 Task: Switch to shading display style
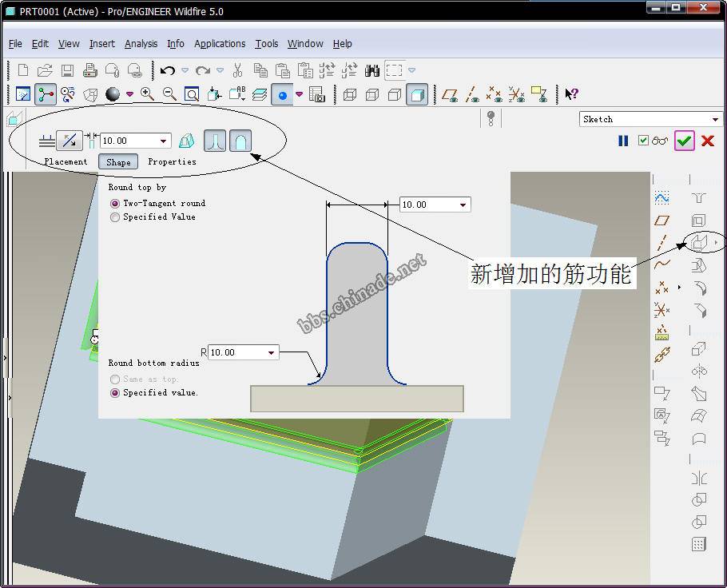point(416,94)
